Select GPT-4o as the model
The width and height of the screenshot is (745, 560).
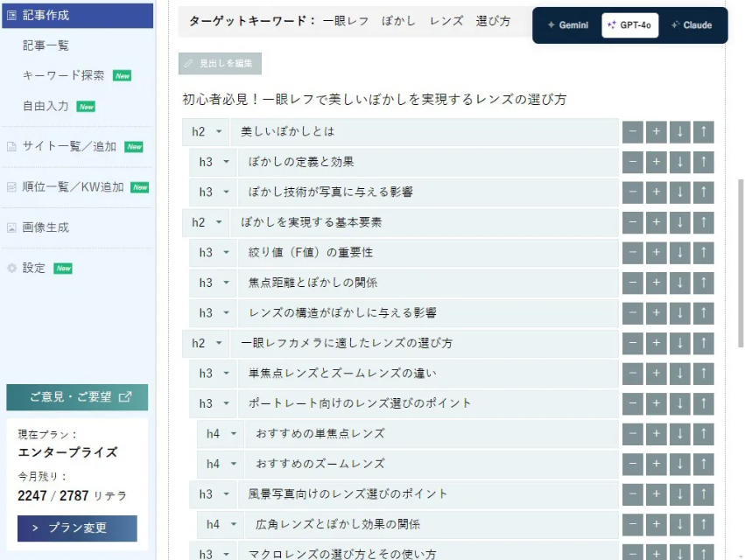click(x=629, y=25)
